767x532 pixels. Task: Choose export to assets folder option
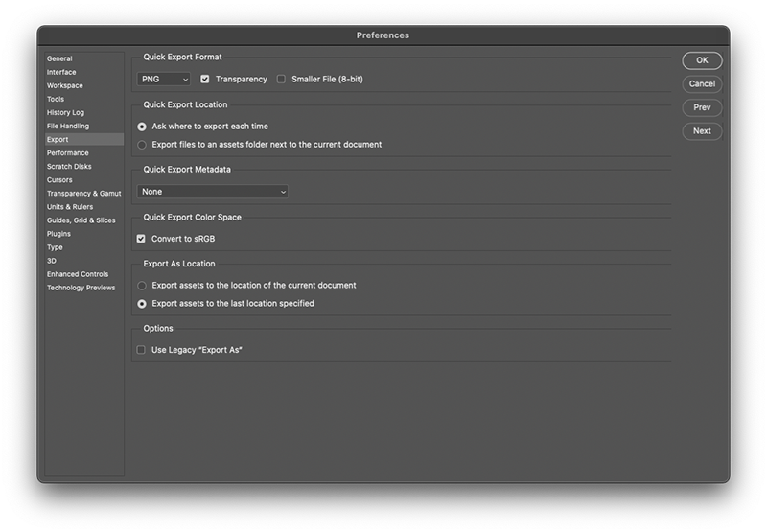[143, 145]
